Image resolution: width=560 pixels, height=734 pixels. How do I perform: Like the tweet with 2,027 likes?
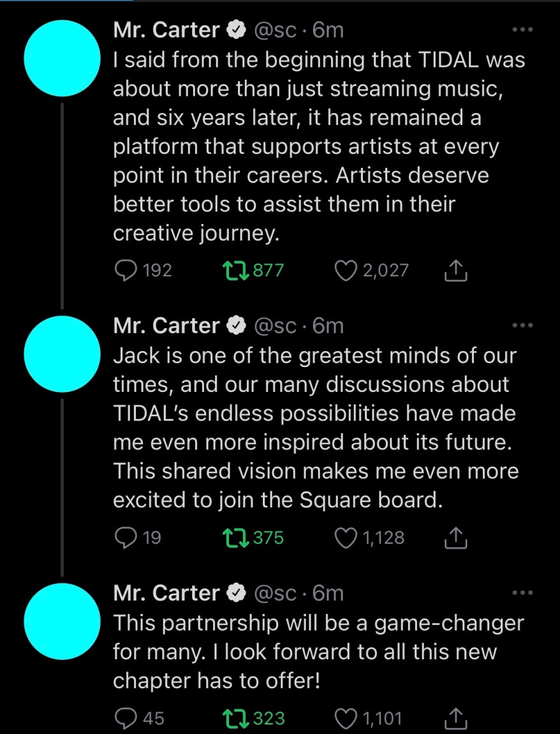point(346,271)
